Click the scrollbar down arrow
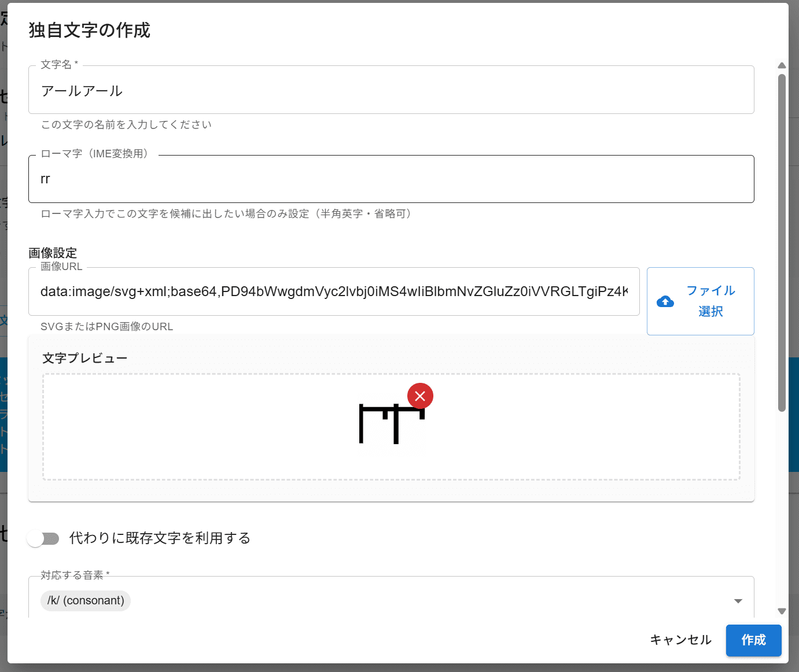Viewport: 799px width, 672px height. coord(782,611)
